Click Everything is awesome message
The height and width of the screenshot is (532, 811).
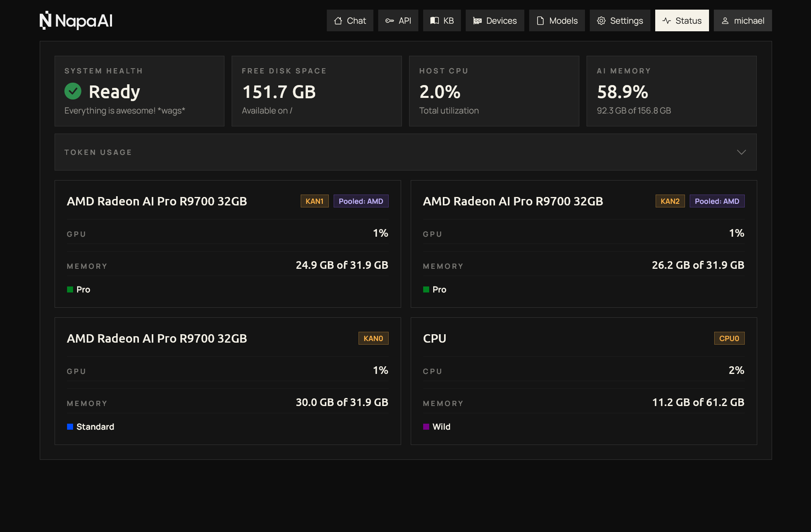click(124, 111)
